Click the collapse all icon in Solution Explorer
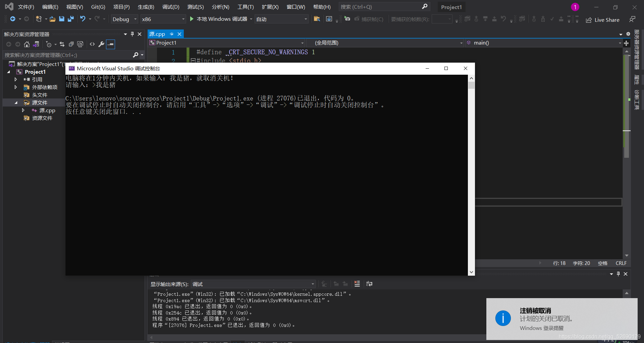Image resolution: width=644 pixels, height=343 pixels. pos(71,44)
